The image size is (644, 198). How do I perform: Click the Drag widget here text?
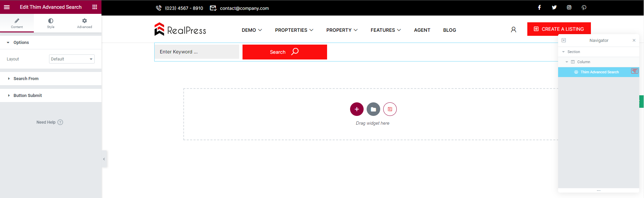[372, 123]
